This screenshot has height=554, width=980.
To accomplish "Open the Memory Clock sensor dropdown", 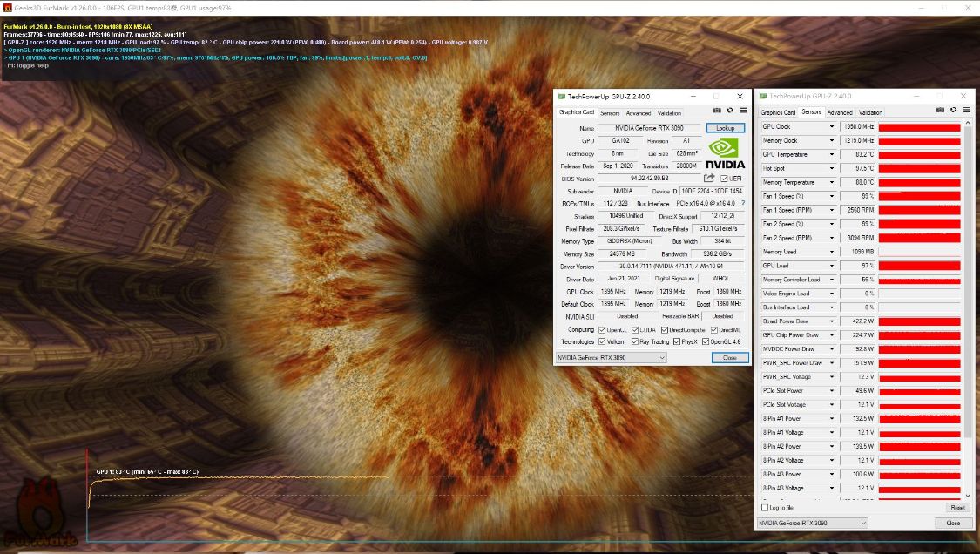I will pos(831,141).
